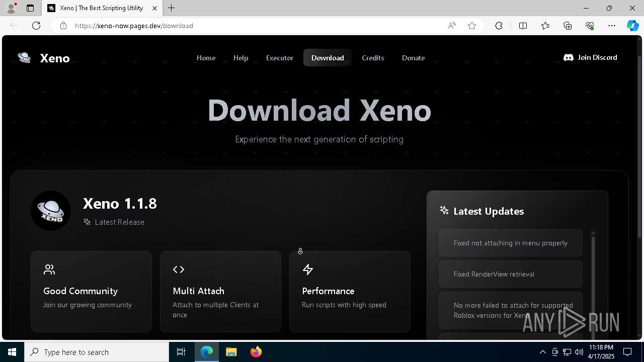644x362 pixels.
Task: Click the people icon in Good Community card
Action: [49, 269]
